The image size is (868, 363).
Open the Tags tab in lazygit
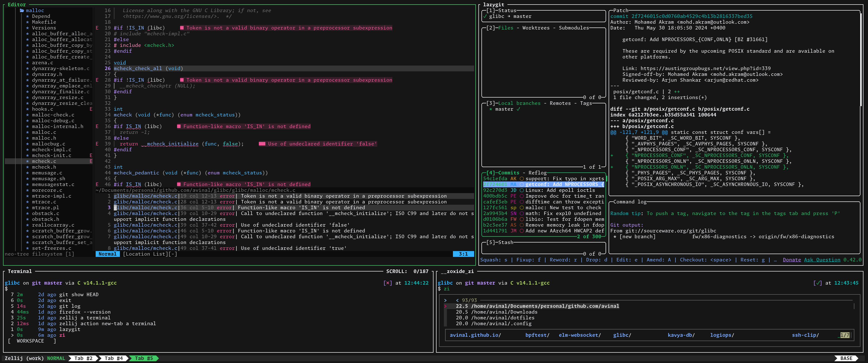[x=586, y=103]
